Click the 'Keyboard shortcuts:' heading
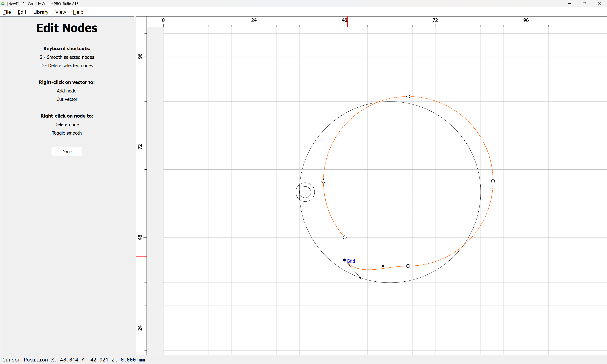Viewport: 607px width, 364px height. pos(67,49)
